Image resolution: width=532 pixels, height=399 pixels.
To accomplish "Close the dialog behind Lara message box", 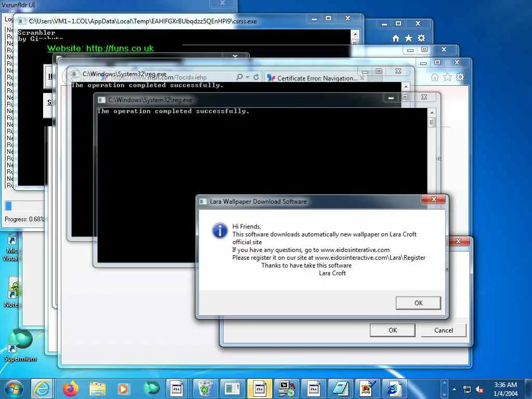I will pos(458,241).
